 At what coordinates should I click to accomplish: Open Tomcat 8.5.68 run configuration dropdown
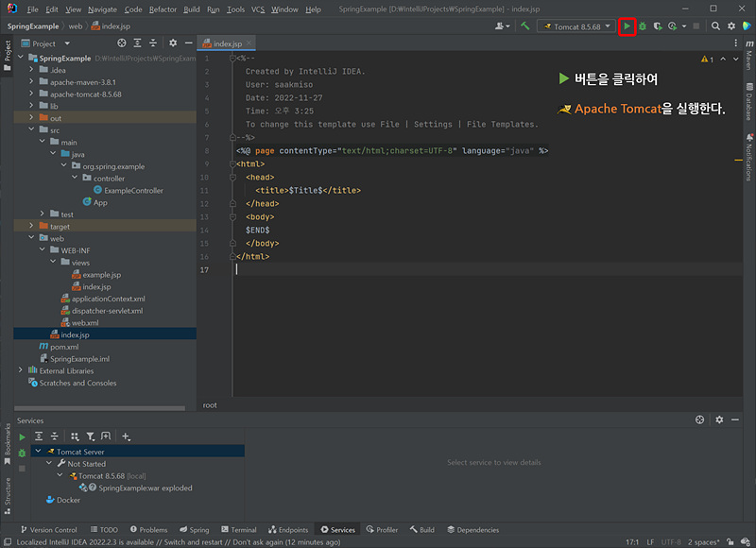576,26
